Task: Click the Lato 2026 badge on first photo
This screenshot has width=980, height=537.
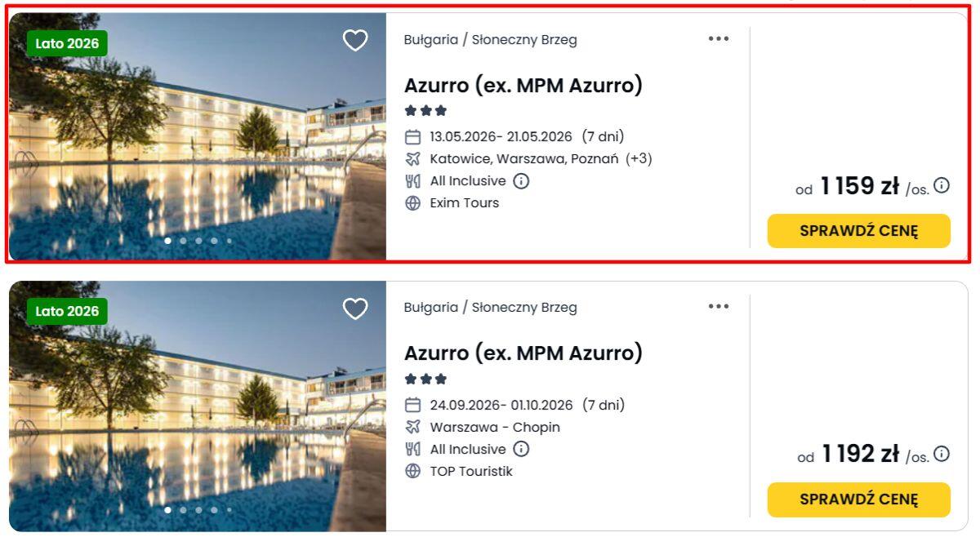Action: click(x=67, y=43)
